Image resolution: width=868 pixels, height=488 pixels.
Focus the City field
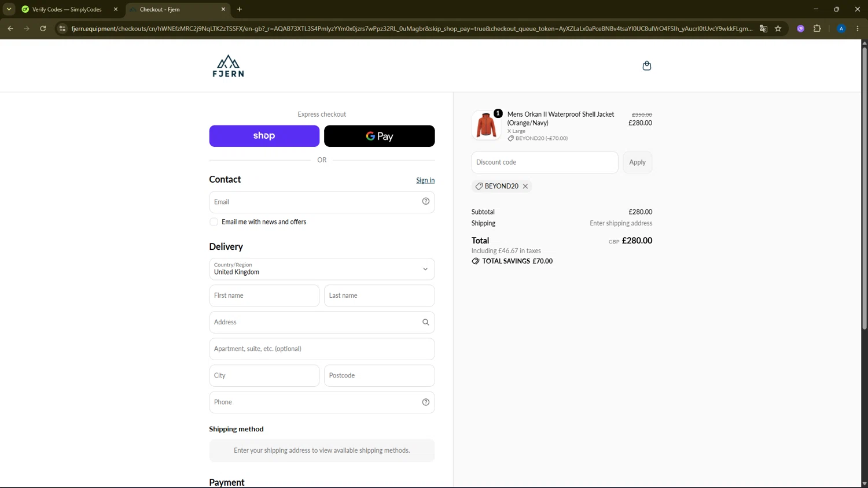coord(264,375)
